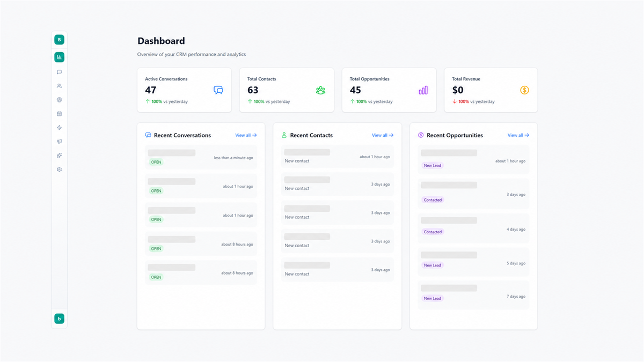Click the blue chat icon in Active Conversations card
This screenshot has width=644, height=362.
click(x=218, y=90)
